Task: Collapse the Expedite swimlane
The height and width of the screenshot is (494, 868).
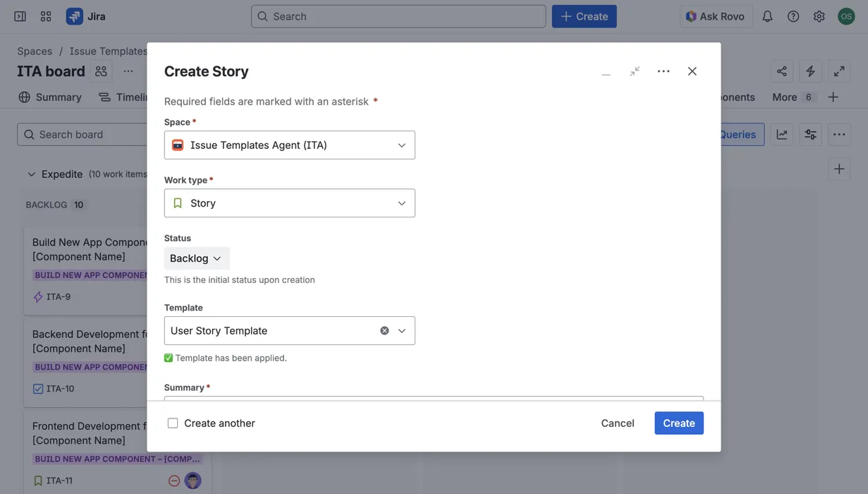Action: (31, 174)
